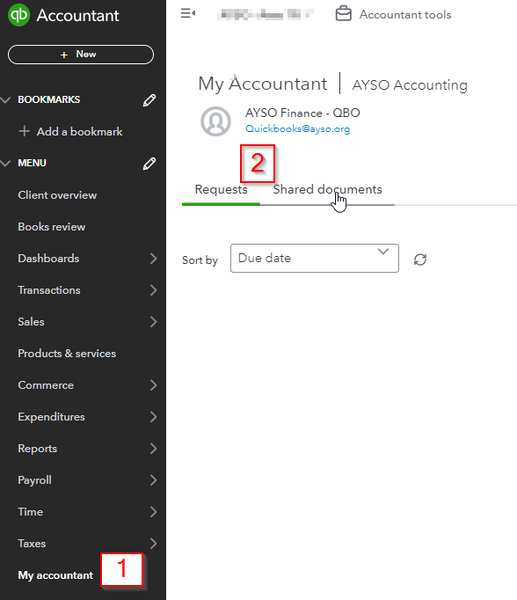Open Products & services

[x=67, y=354]
